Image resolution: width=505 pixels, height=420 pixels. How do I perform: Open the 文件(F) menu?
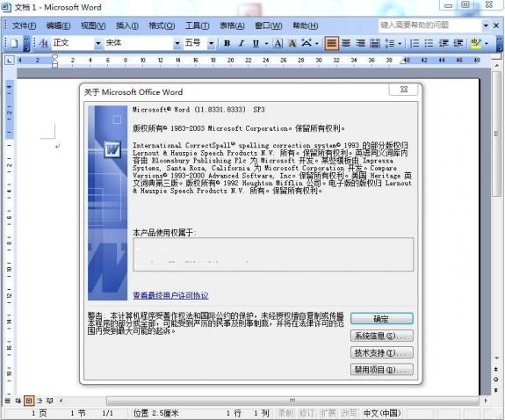[x=24, y=25]
